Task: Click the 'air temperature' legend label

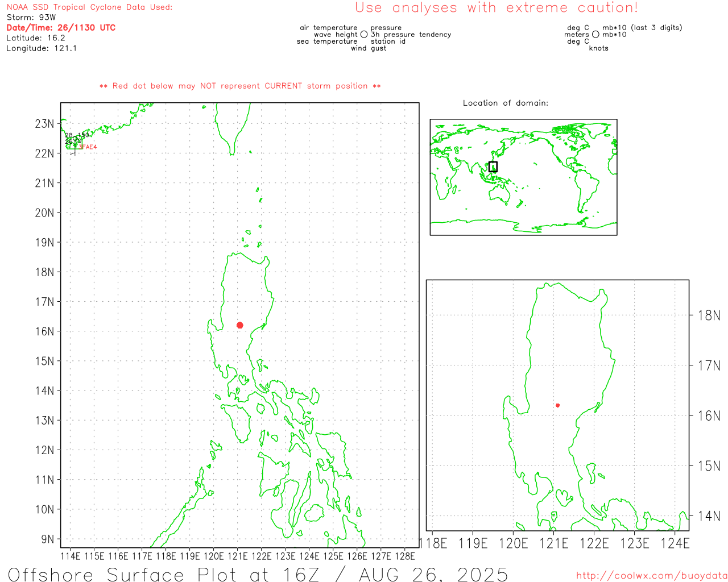Action: click(x=329, y=27)
